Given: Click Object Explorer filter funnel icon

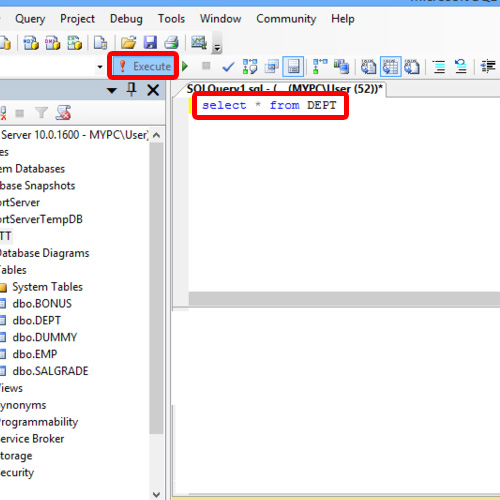Looking at the screenshot, I should tap(41, 113).
